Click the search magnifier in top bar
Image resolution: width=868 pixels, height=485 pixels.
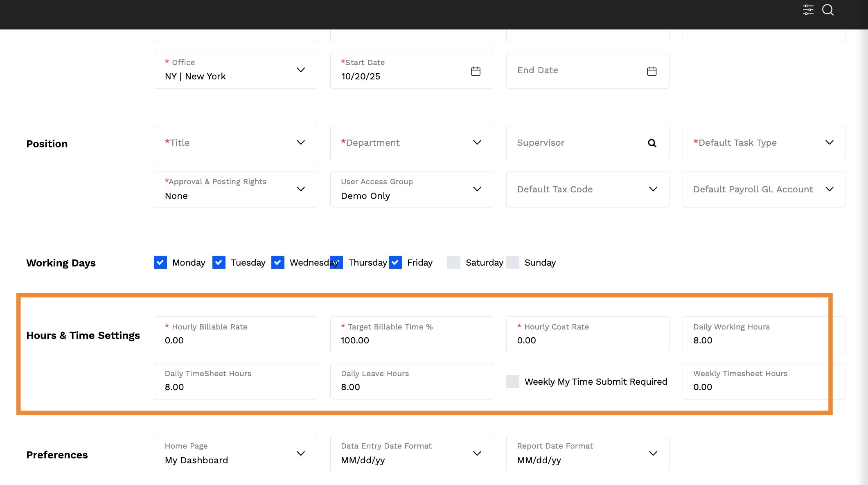(828, 10)
